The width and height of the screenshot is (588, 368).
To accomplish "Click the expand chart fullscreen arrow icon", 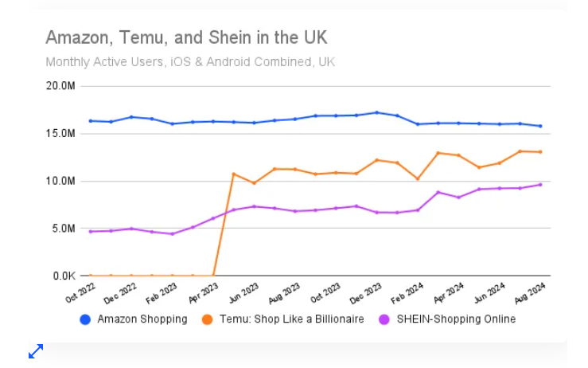I will tap(36, 350).
